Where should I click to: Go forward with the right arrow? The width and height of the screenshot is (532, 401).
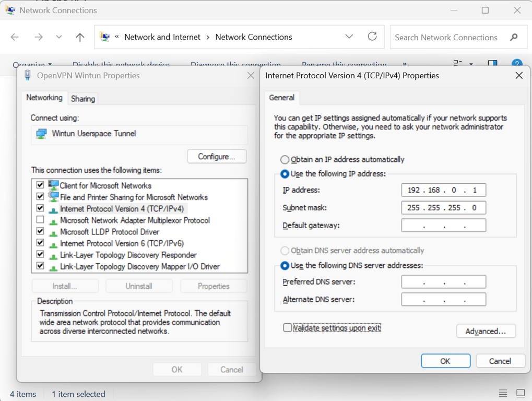click(x=39, y=37)
